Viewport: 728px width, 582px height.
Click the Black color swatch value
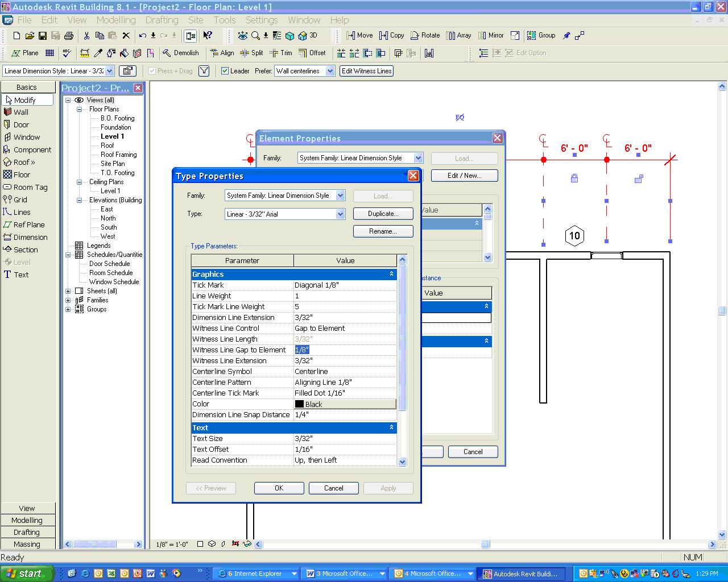tap(345, 404)
